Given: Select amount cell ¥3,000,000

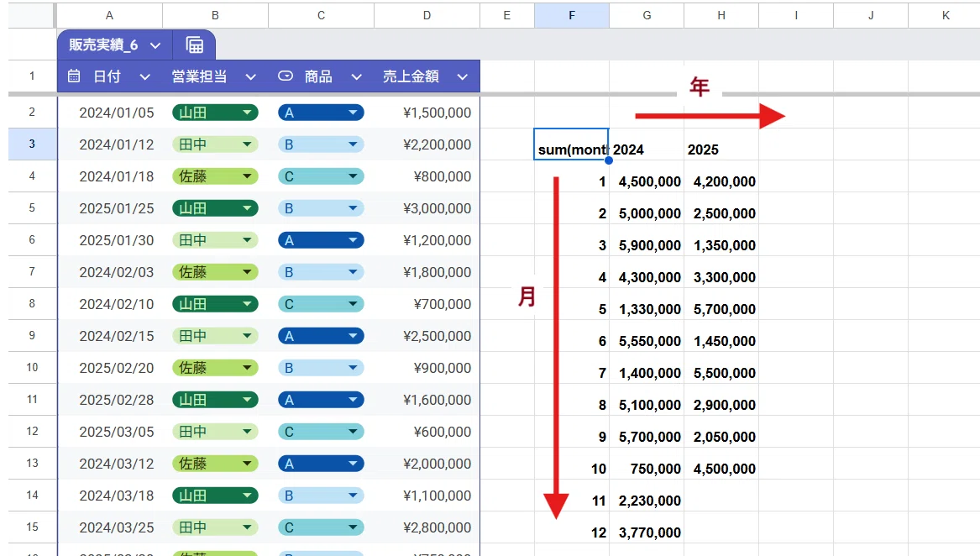Looking at the screenshot, I should 427,208.
